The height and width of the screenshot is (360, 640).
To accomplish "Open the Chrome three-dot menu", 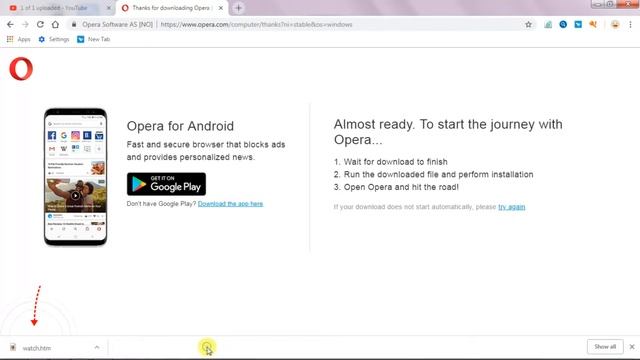I will 630,24.
